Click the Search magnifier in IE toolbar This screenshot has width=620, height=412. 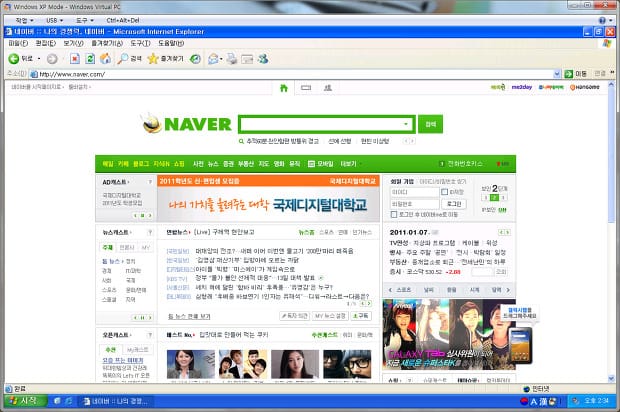[122, 59]
